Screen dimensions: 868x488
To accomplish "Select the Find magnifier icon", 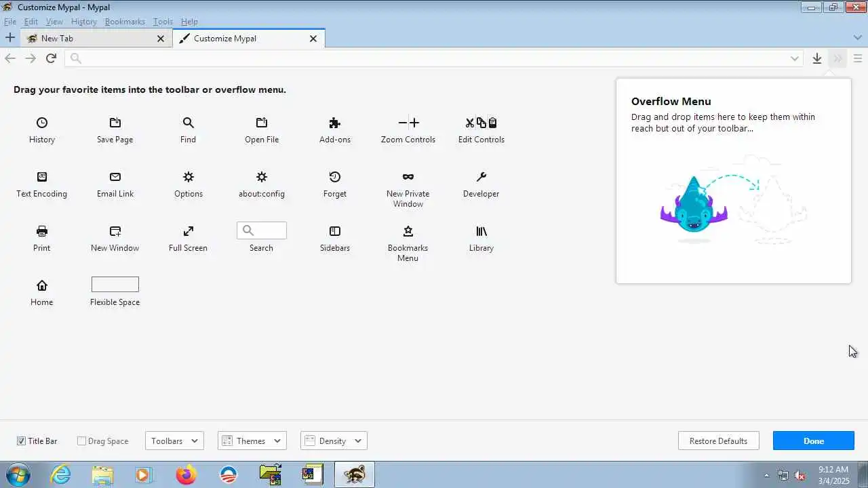I will tap(189, 123).
